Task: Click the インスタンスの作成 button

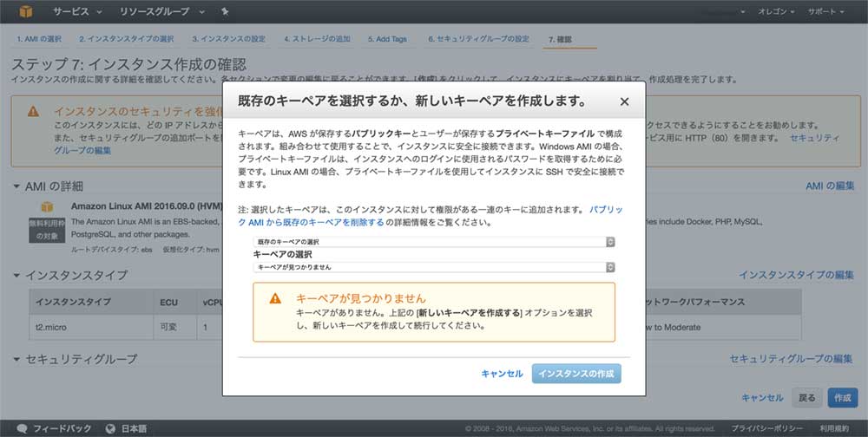Action: coord(576,374)
